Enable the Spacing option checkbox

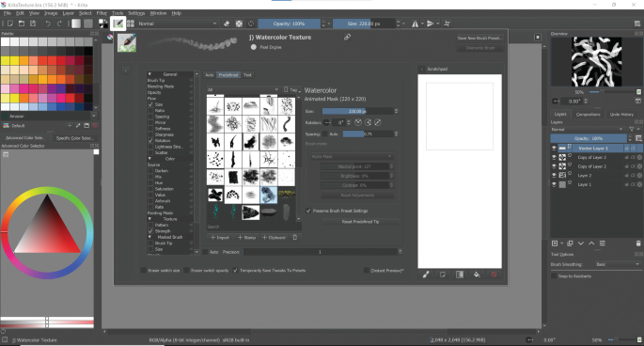point(150,117)
